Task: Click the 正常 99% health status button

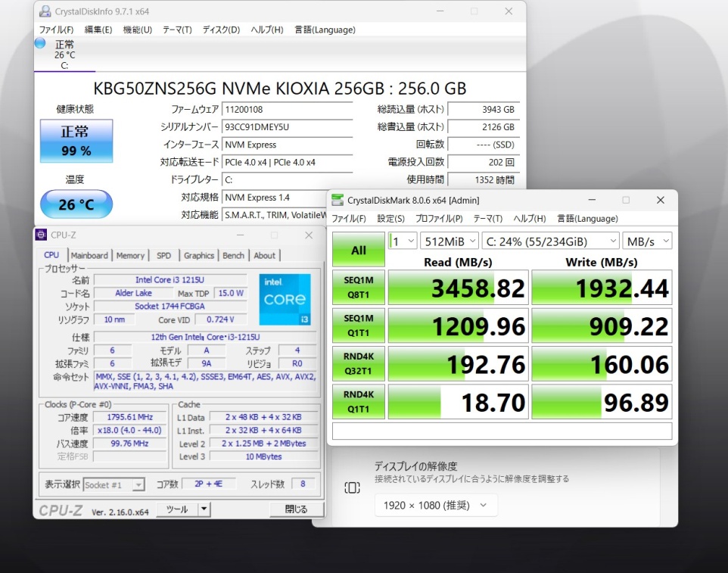Action: tap(76, 141)
